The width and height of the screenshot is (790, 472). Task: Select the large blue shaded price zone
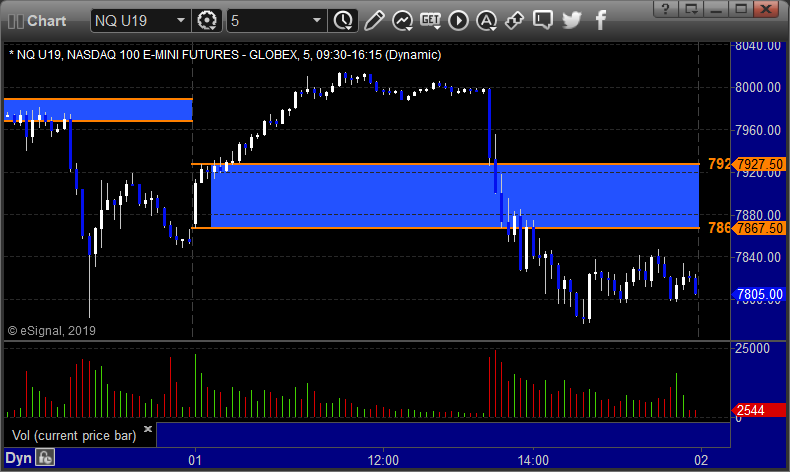click(x=455, y=196)
